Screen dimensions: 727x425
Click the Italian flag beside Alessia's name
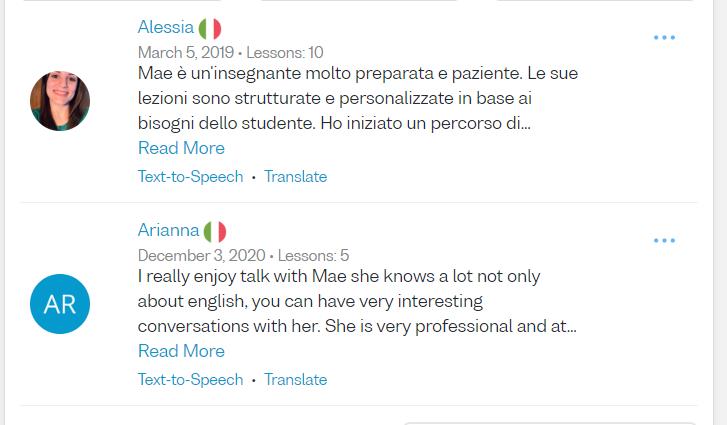pos(210,28)
